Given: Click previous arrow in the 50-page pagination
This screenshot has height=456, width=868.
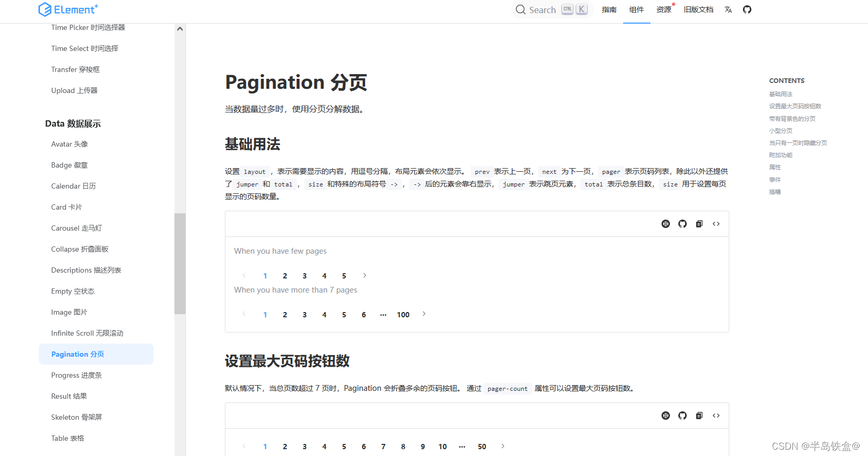Looking at the screenshot, I should pyautogui.click(x=244, y=446).
